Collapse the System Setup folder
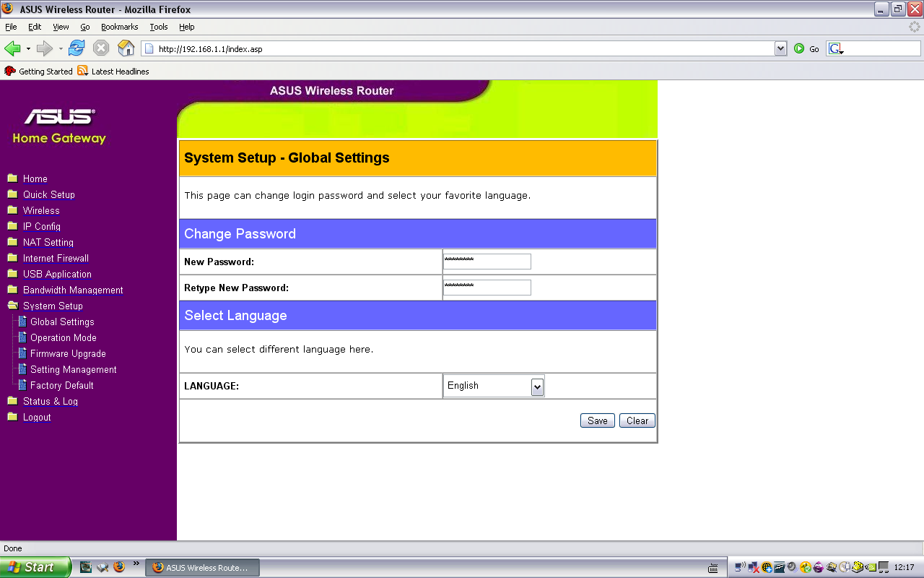This screenshot has height=578, width=924. (53, 306)
